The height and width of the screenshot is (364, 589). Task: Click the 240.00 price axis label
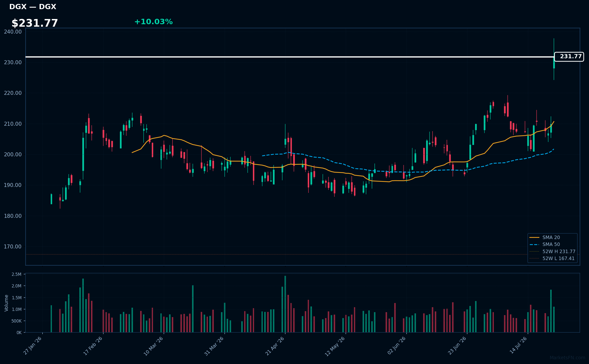(x=13, y=32)
